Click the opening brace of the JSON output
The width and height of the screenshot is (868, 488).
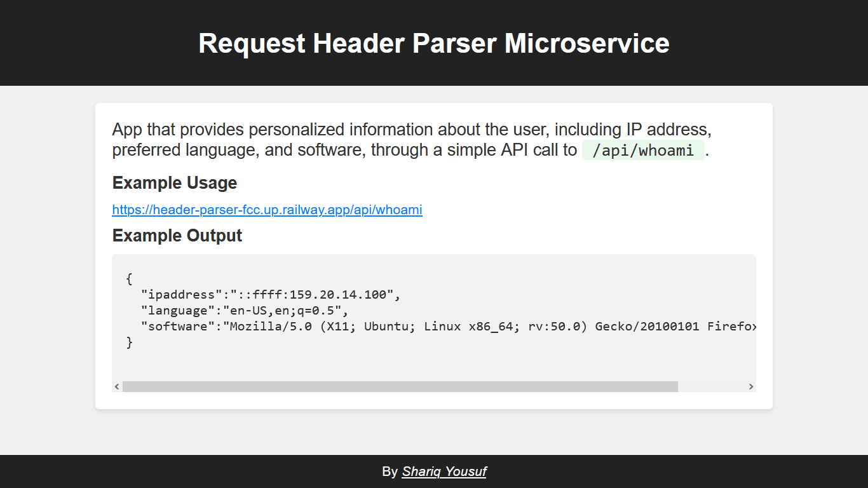pos(128,278)
